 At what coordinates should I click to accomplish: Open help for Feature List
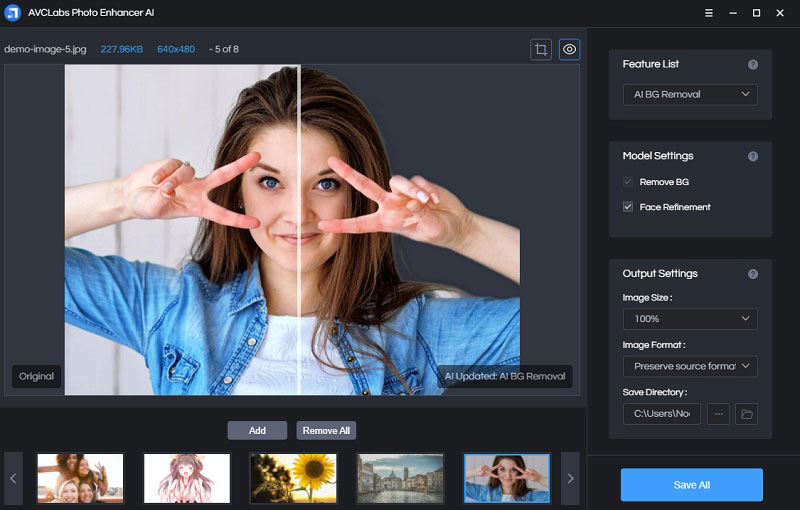pos(753,64)
